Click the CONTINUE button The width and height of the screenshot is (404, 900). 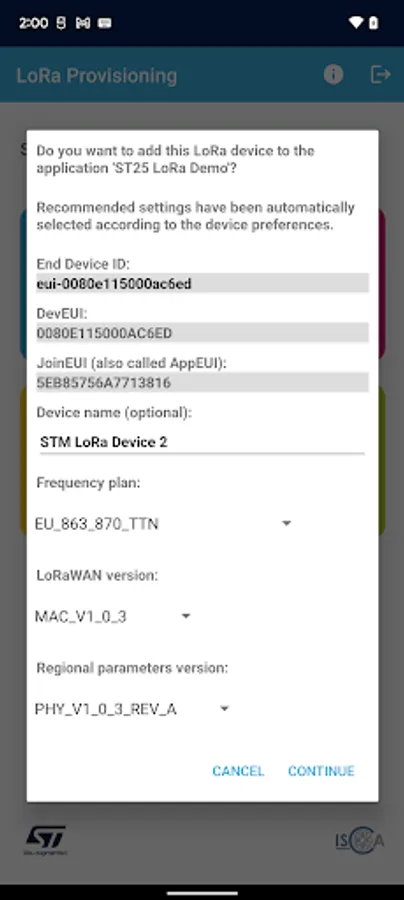[x=321, y=771]
